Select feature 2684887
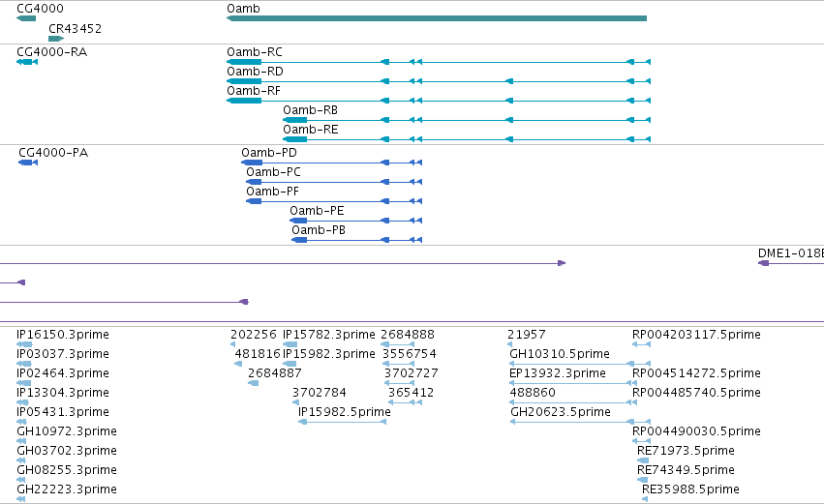This screenshot has height=504, width=824. pyautogui.click(x=275, y=373)
